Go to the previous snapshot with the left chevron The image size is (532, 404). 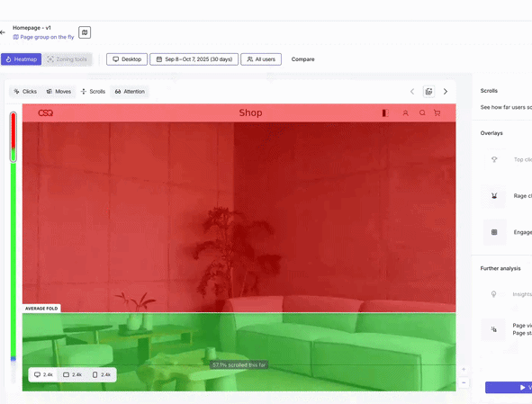coord(412,91)
